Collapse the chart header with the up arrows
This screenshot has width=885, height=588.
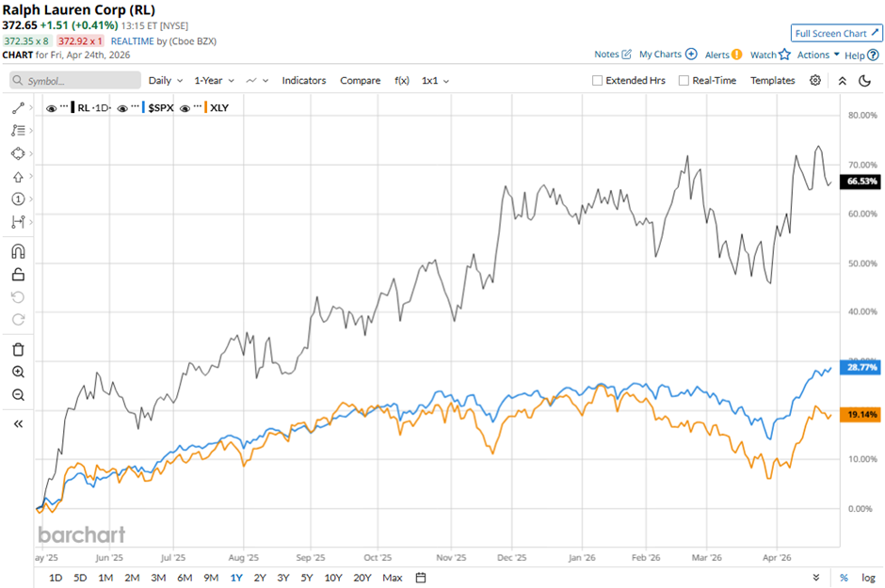pos(842,81)
